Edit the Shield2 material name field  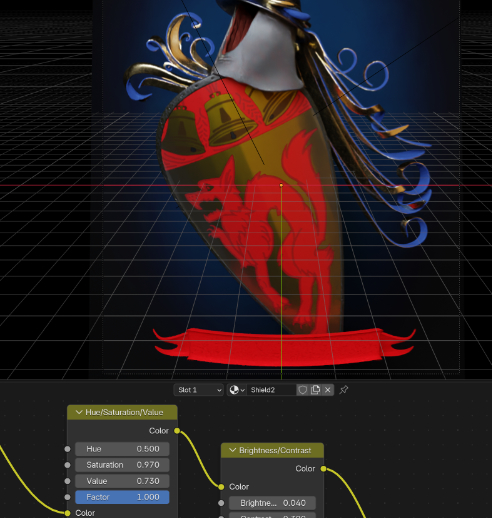pyautogui.click(x=271, y=390)
